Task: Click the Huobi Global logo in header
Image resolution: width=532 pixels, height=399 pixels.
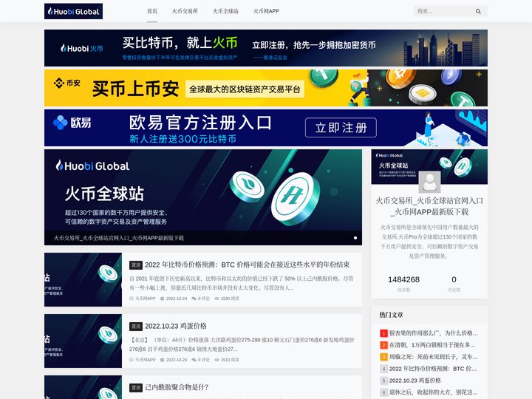Action: (x=73, y=11)
